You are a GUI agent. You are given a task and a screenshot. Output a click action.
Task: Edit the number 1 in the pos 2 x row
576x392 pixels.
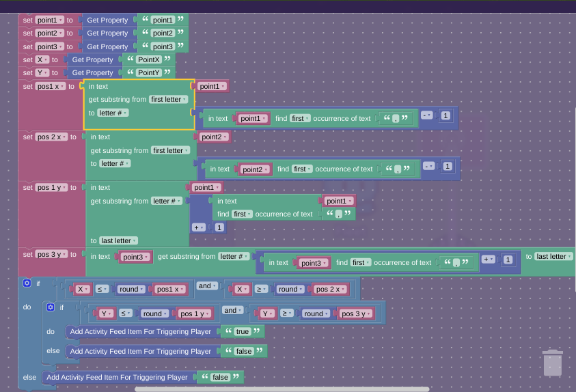click(x=446, y=166)
